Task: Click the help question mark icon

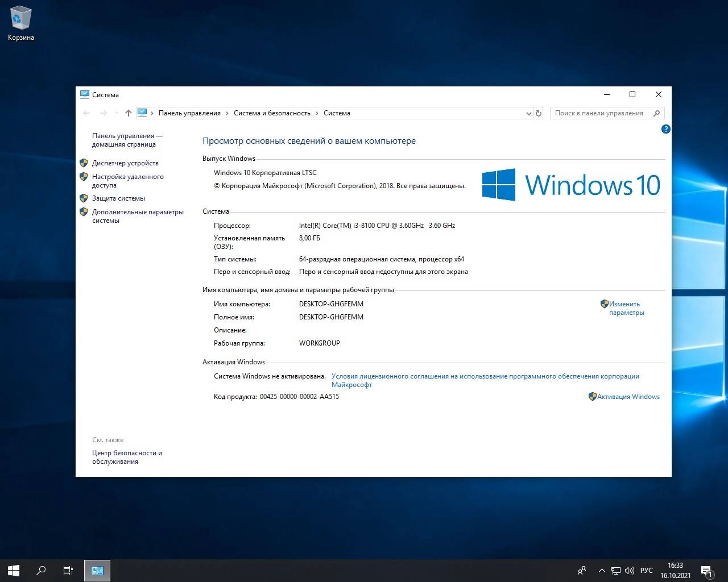Action: (x=666, y=129)
